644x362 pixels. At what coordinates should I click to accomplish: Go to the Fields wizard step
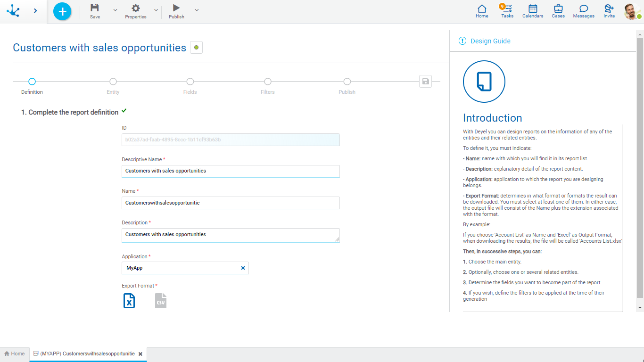(x=190, y=82)
